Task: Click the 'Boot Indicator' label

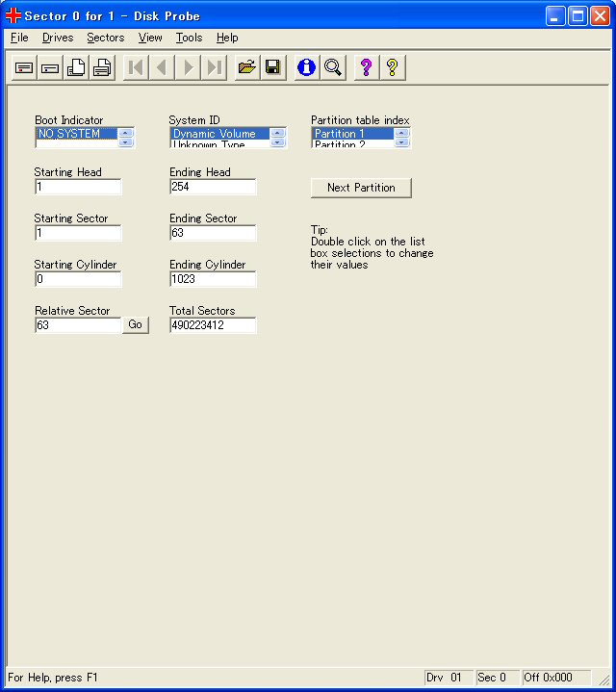Action: click(69, 120)
